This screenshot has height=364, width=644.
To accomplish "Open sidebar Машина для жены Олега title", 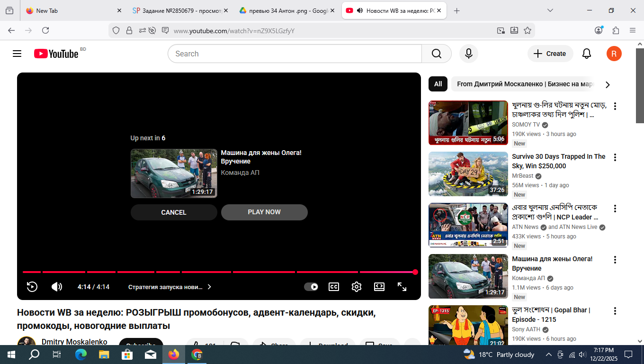I will 552,264.
